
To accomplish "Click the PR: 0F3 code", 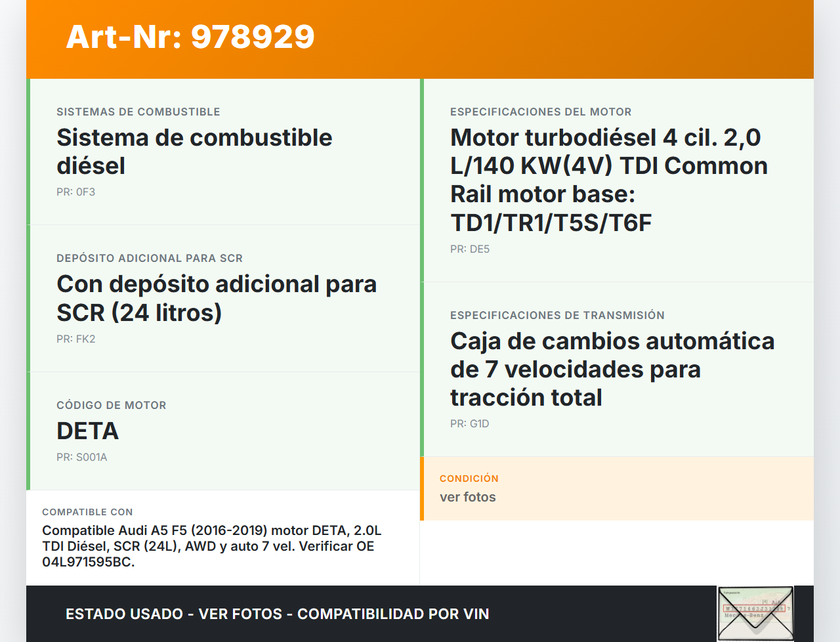I will [75, 192].
